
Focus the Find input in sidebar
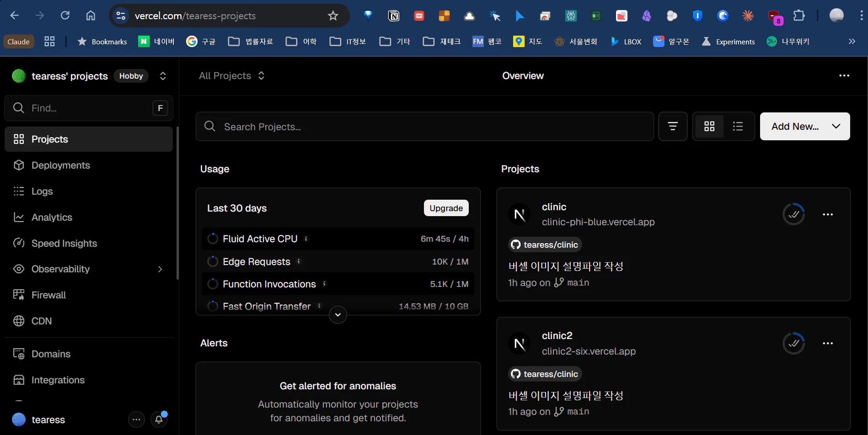point(89,108)
